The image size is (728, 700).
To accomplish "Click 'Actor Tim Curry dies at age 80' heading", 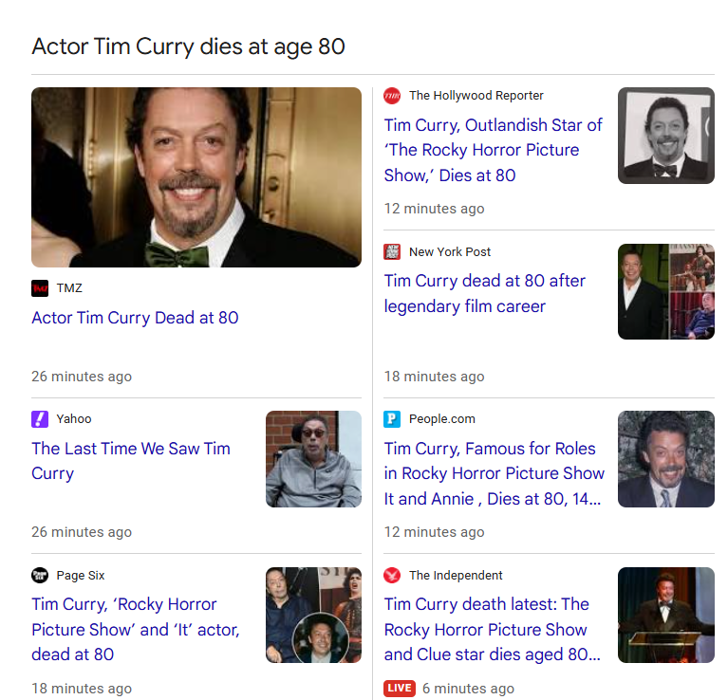I will (189, 46).
